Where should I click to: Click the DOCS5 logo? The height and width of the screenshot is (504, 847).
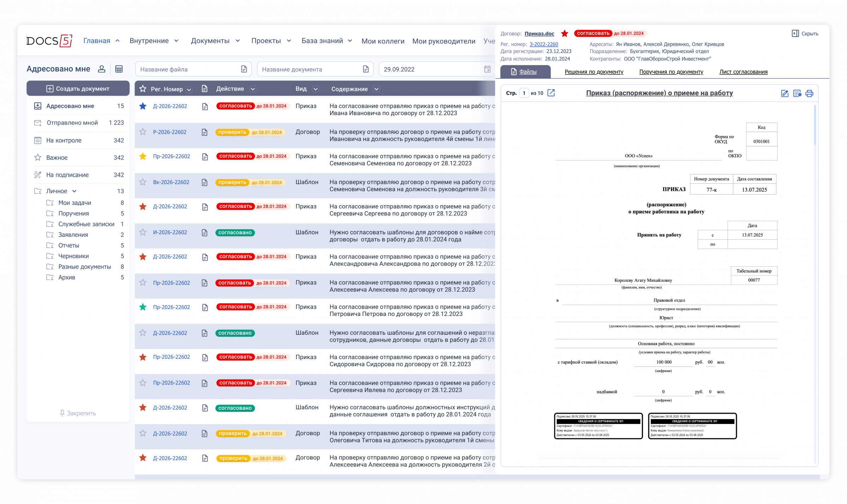(x=49, y=41)
